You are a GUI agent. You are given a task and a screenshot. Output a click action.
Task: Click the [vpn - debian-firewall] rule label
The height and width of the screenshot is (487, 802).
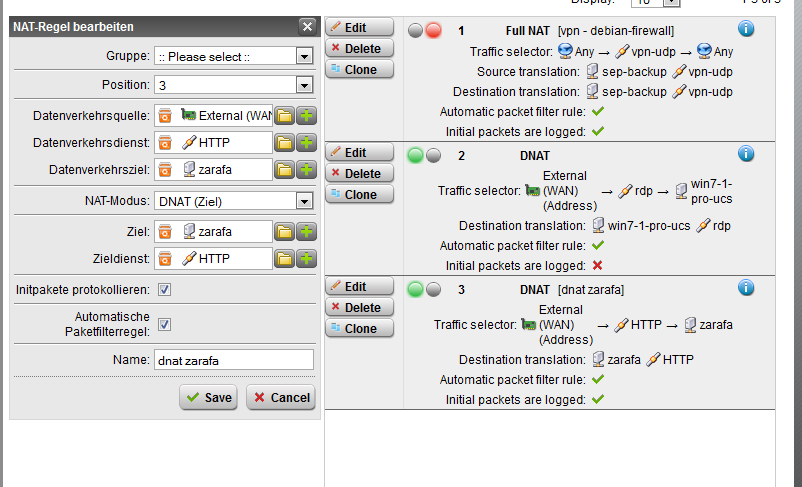616,31
